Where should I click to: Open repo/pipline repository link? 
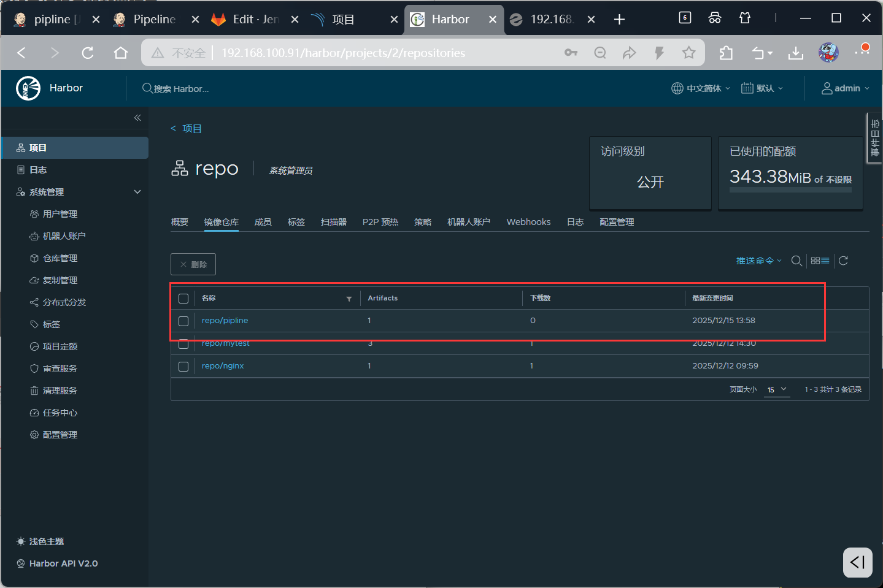pos(225,321)
